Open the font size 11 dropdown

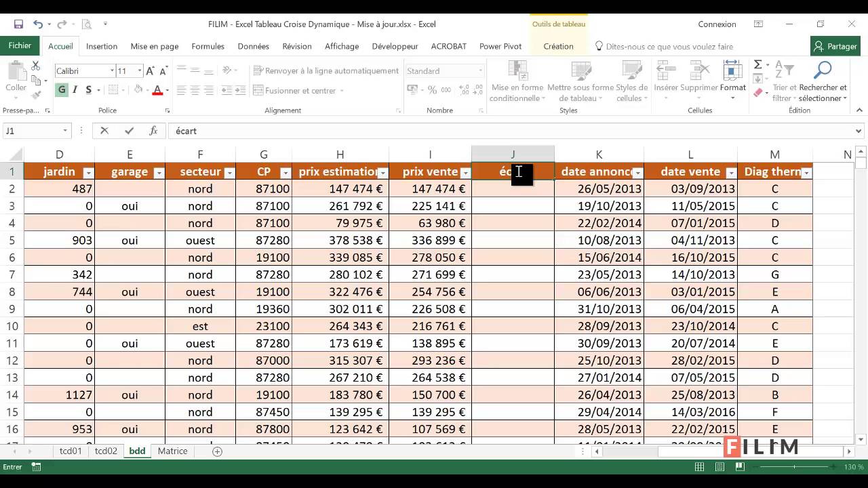coord(140,70)
